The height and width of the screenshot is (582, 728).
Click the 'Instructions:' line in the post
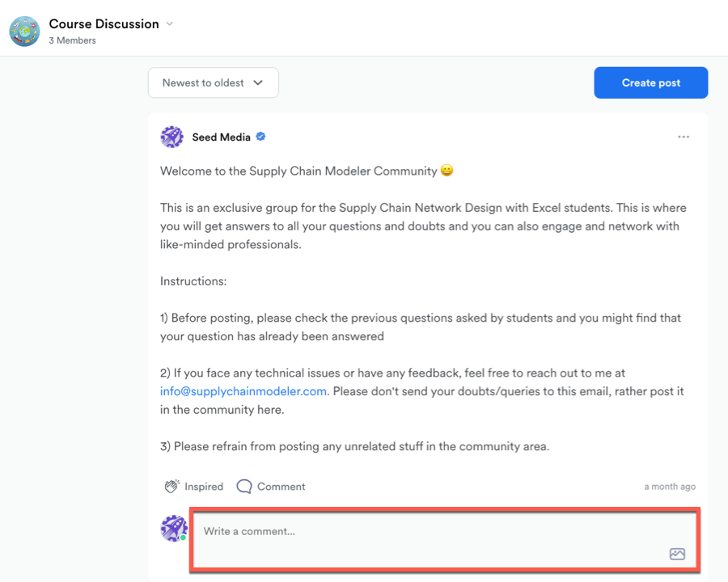pyautogui.click(x=193, y=281)
